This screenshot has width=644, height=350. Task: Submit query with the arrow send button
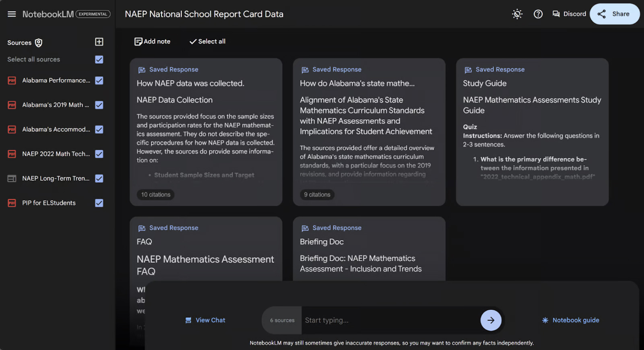[x=491, y=320]
